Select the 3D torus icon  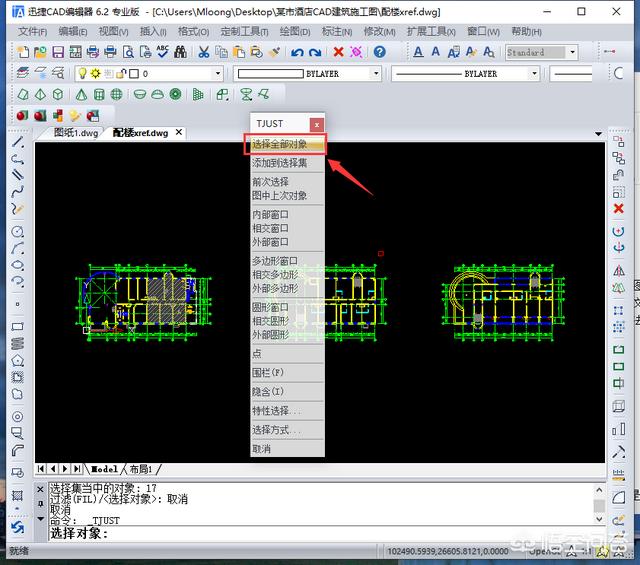coord(175,95)
